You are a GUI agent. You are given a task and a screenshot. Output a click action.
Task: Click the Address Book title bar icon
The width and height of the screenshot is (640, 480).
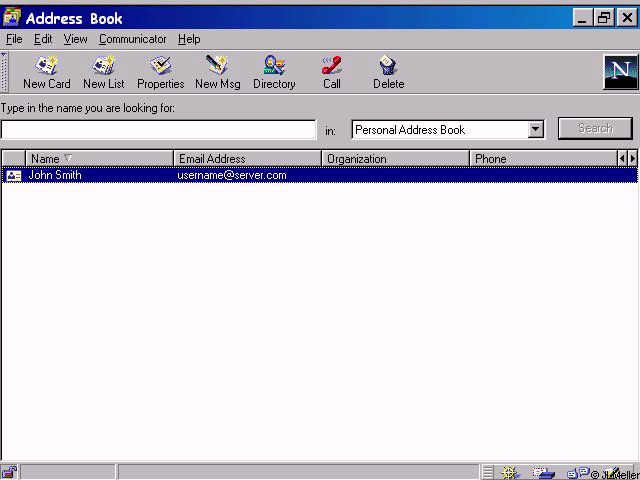11,18
